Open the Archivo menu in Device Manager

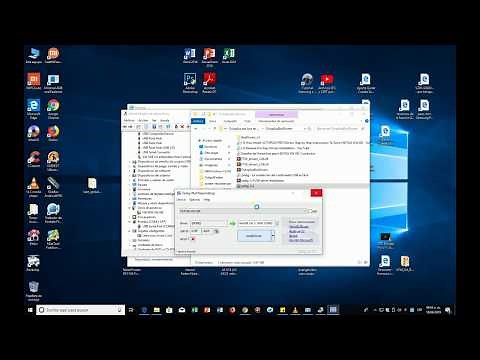[129, 120]
